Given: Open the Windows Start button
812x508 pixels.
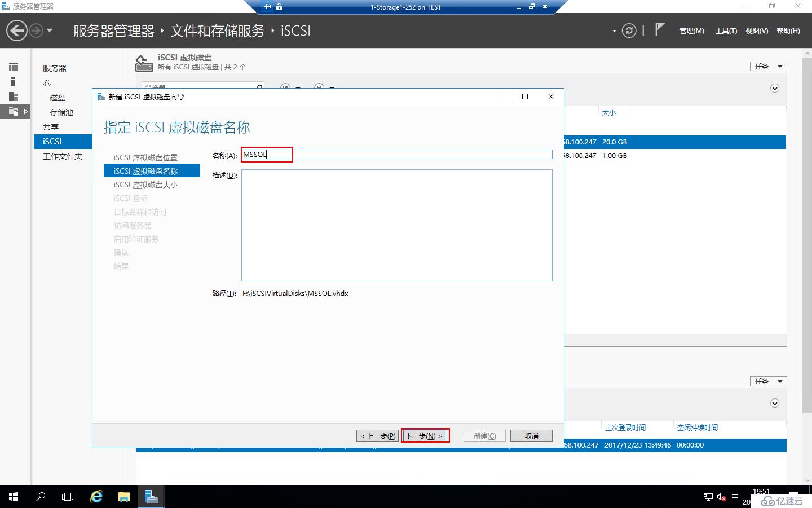Looking at the screenshot, I should (14, 497).
